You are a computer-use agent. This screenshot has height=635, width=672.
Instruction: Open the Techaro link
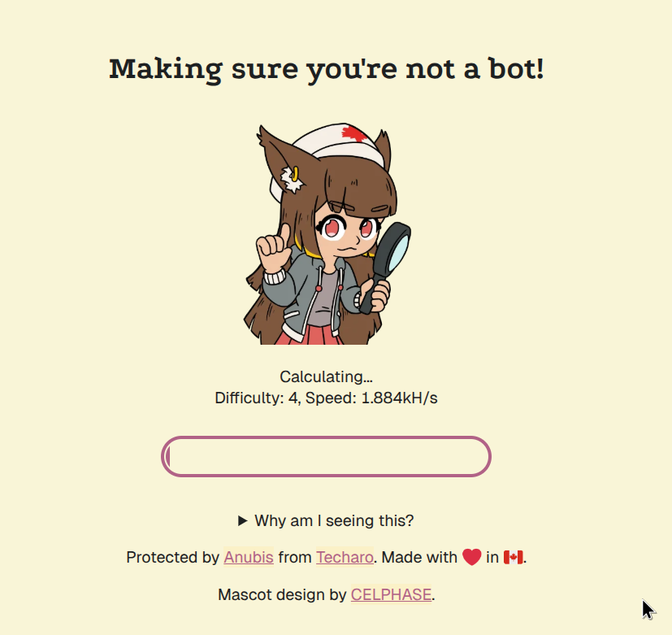pos(345,558)
